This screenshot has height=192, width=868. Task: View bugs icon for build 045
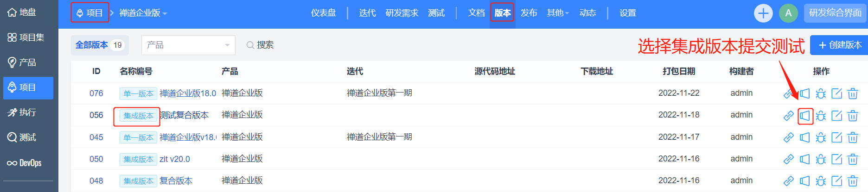(821, 137)
